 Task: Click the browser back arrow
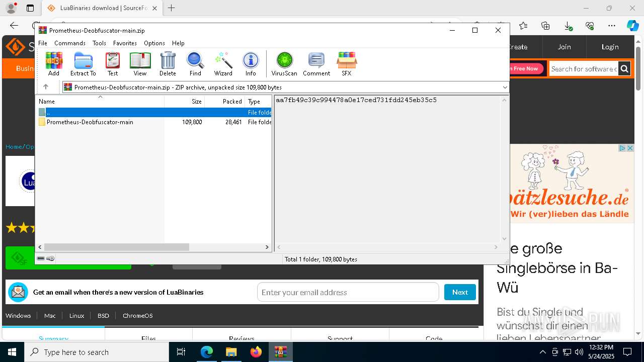click(x=14, y=26)
